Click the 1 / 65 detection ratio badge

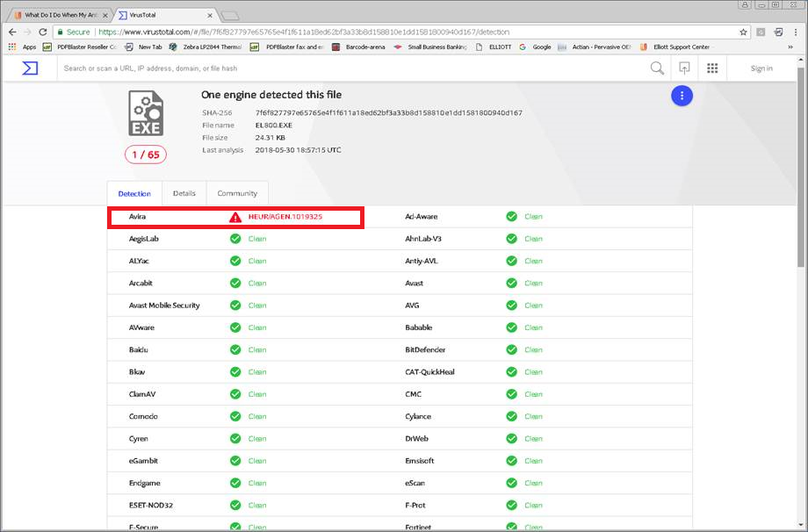tap(146, 155)
